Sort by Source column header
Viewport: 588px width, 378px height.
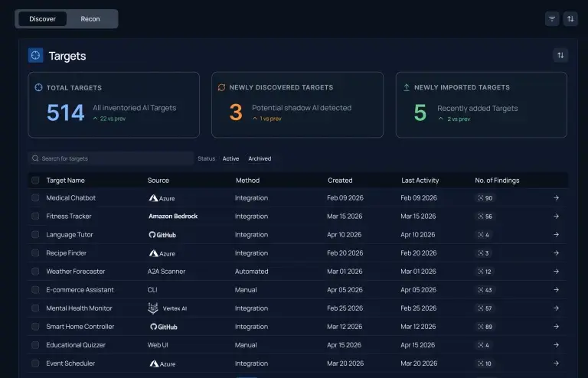point(158,180)
